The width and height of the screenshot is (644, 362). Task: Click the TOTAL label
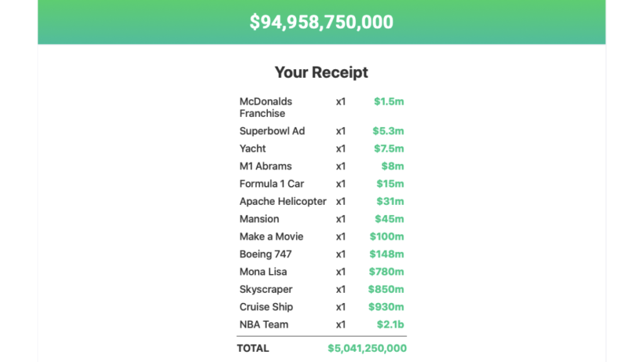coord(253,348)
